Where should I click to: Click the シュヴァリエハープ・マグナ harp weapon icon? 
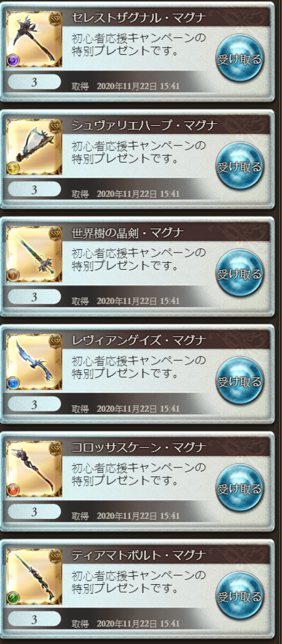35,147
